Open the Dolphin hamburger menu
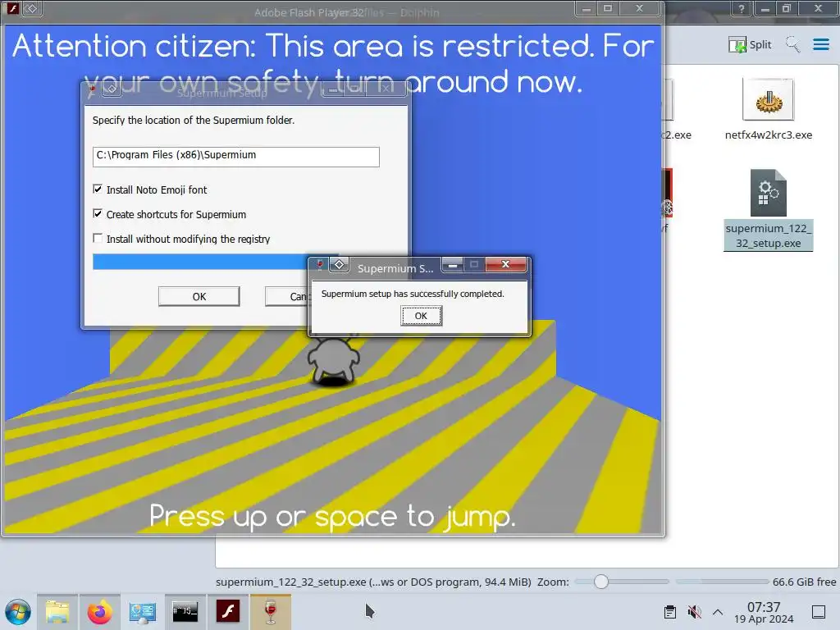 (820, 44)
